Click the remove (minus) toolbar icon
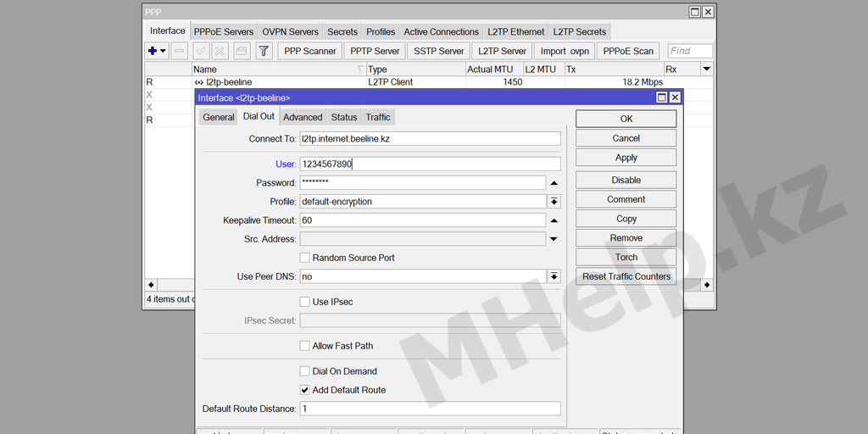The width and height of the screenshot is (868, 434). click(x=180, y=51)
